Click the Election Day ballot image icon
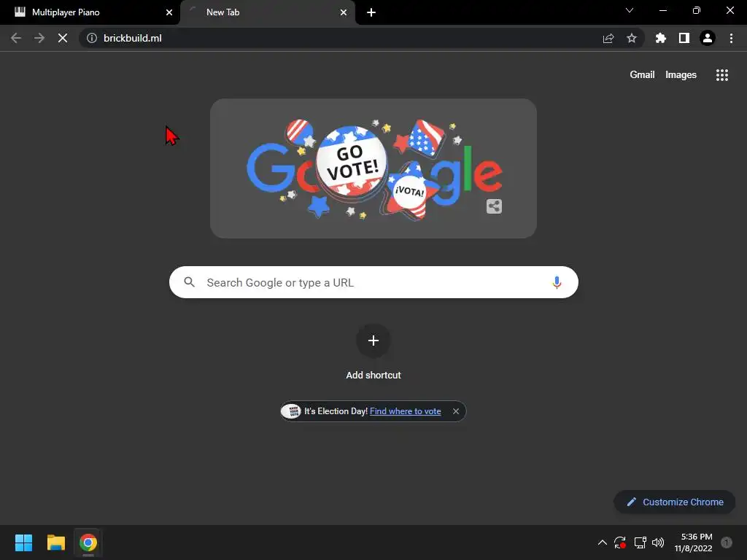 pos(291,411)
